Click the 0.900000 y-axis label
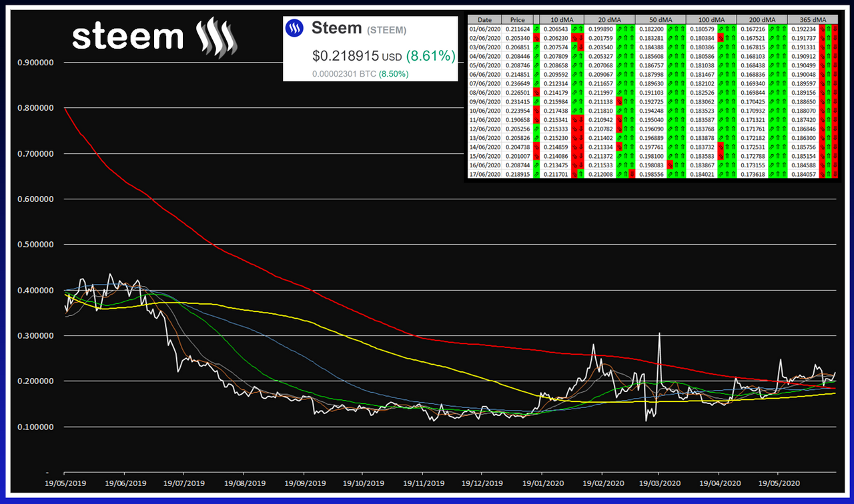This screenshot has height=504, width=854. pyautogui.click(x=35, y=63)
